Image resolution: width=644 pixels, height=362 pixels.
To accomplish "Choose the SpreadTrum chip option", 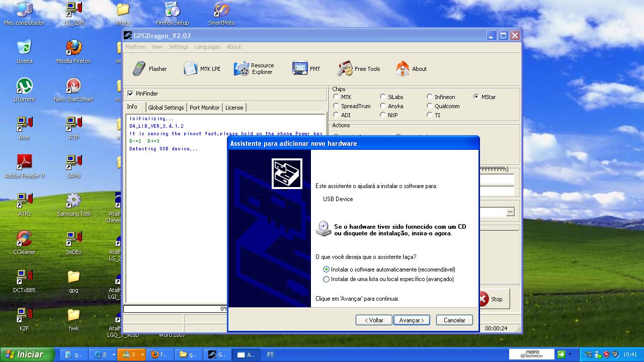I will click(x=336, y=106).
